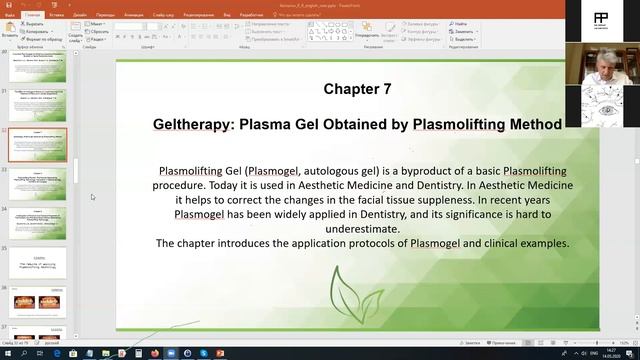Click Convert to SmartArt button
This screenshot has height=360, width=640.
coord(272,39)
